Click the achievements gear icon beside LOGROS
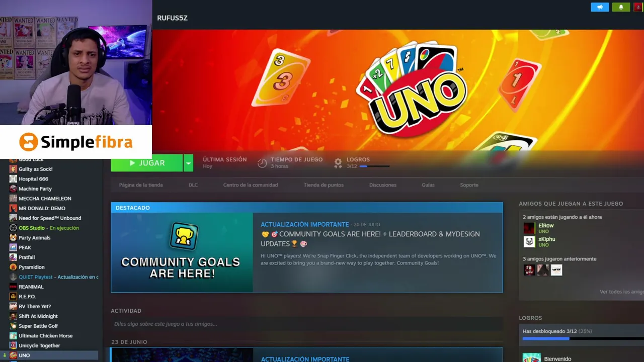The width and height of the screenshot is (644, 362). tap(338, 163)
